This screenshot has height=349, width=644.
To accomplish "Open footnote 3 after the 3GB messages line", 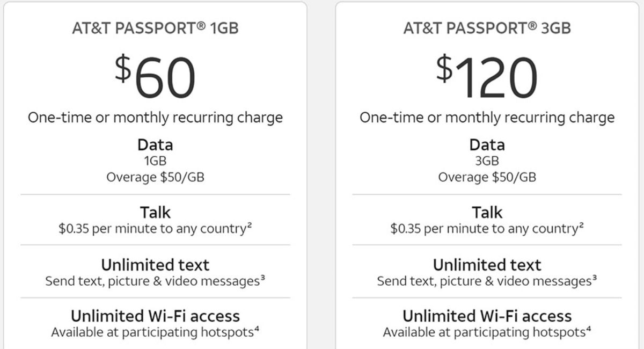I will 595,278.
